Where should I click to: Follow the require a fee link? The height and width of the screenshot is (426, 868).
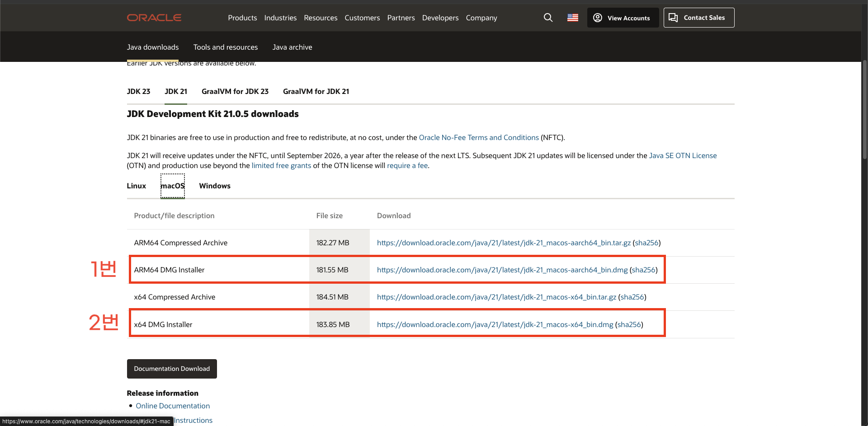click(407, 165)
